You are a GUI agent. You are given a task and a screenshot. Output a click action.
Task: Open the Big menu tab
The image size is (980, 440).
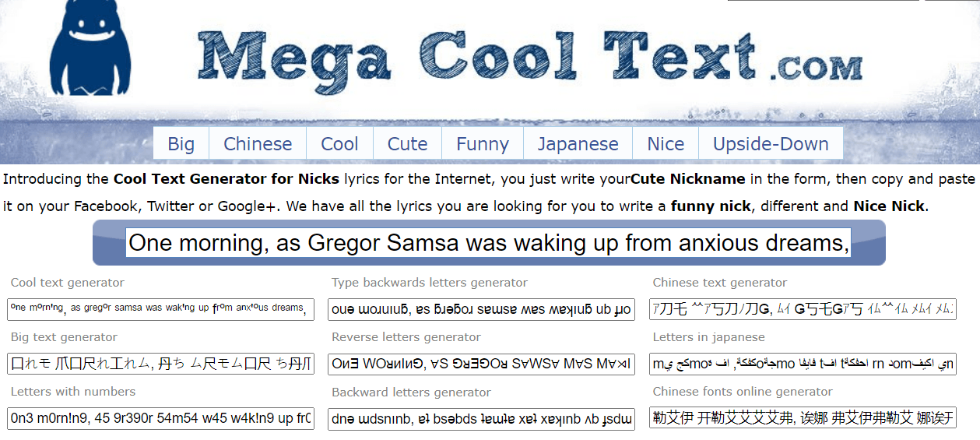click(181, 144)
